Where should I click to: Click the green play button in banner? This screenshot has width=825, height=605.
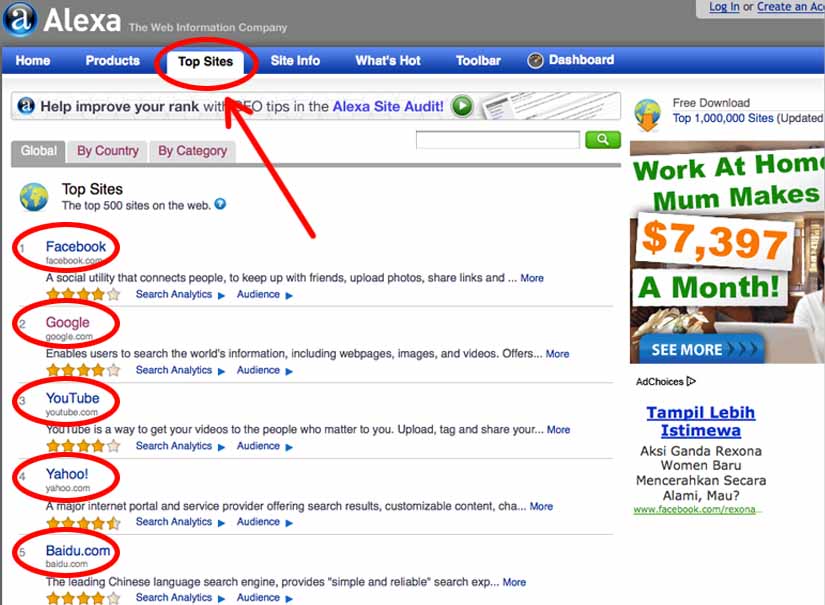point(462,106)
